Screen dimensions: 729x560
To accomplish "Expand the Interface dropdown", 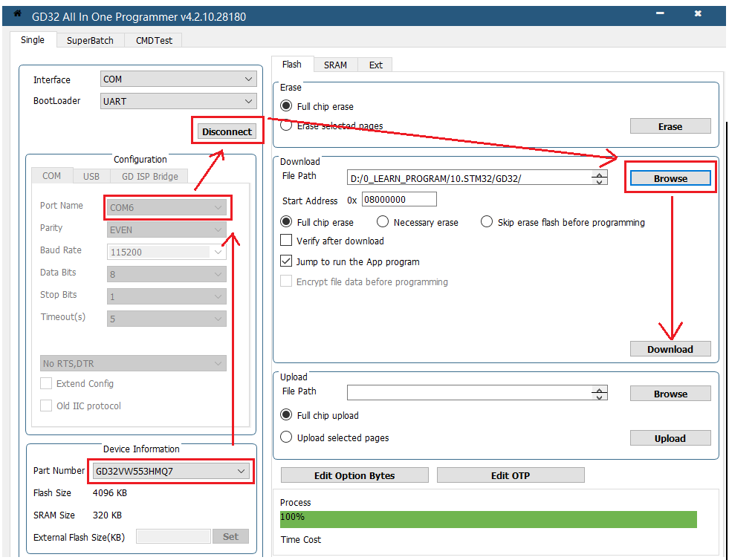I will (x=178, y=79).
